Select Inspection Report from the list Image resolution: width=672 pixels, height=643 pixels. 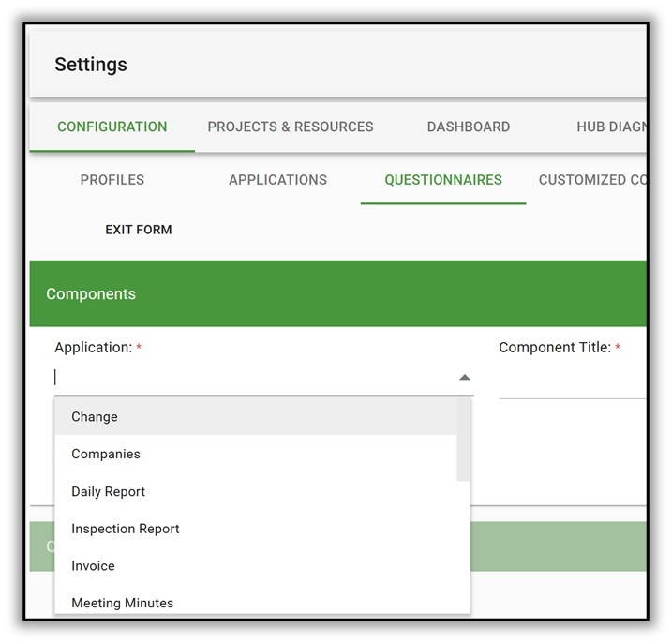click(x=126, y=529)
